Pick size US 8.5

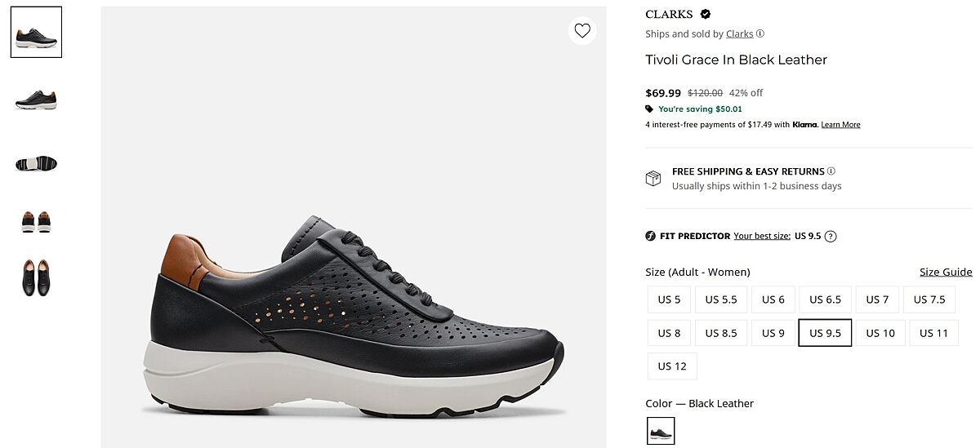pyautogui.click(x=721, y=333)
